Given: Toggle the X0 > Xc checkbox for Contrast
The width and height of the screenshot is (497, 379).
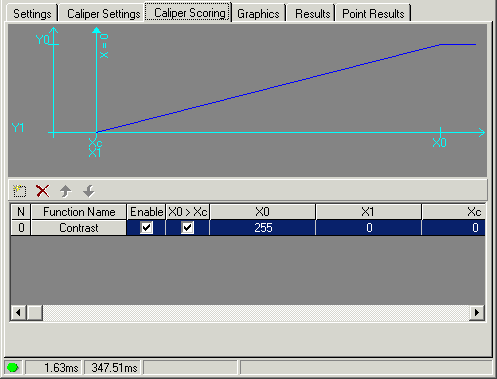Looking at the screenshot, I should coord(187,228).
